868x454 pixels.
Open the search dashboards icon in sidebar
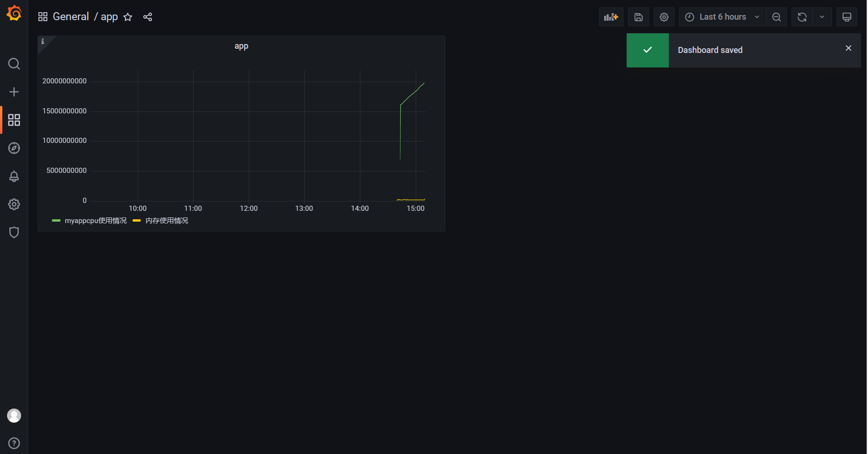pos(14,64)
